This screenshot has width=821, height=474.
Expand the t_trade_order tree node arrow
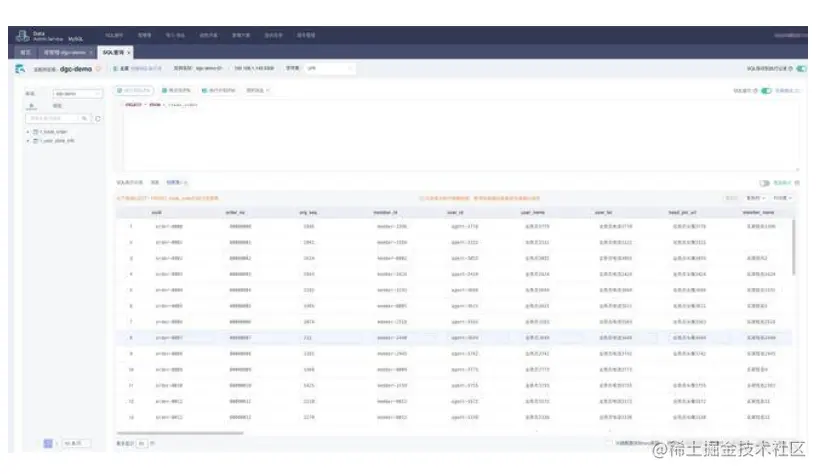(x=28, y=132)
